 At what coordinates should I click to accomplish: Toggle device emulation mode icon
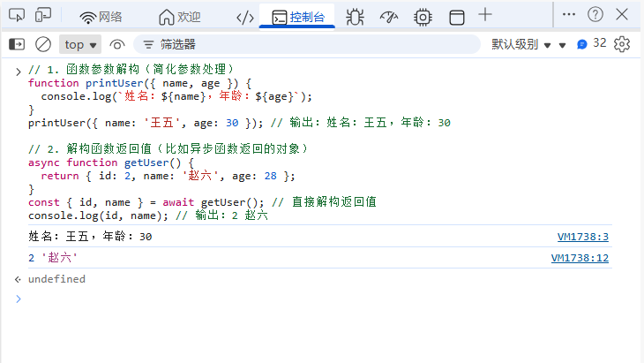pyautogui.click(x=43, y=16)
